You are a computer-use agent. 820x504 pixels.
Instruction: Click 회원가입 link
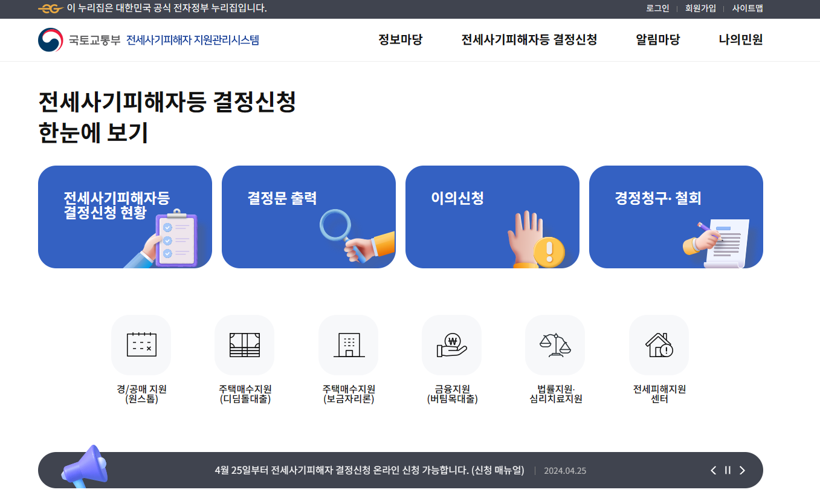tap(700, 8)
